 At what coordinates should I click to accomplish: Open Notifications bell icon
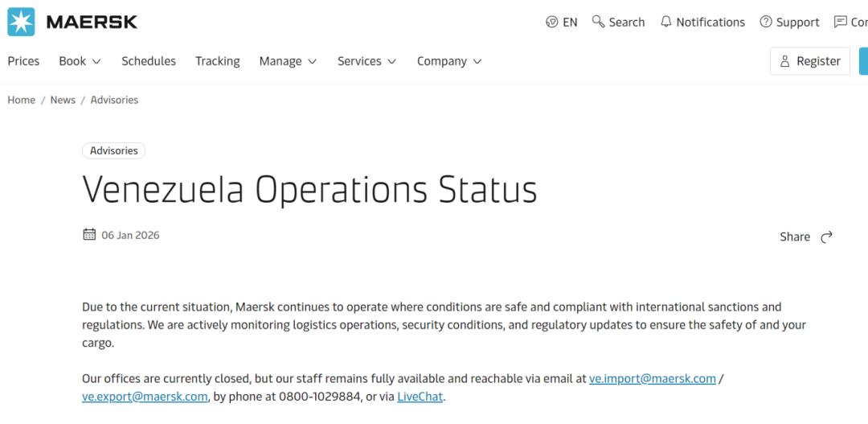(x=665, y=22)
